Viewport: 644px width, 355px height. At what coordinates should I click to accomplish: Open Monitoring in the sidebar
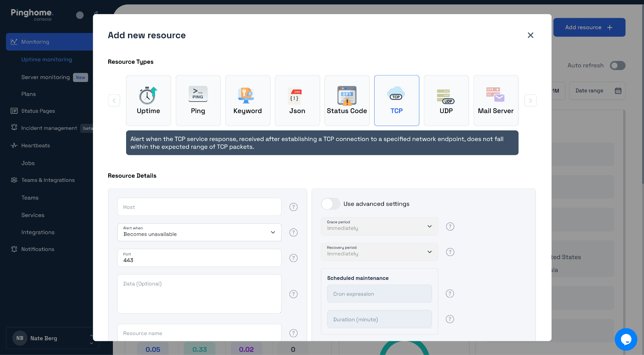pyautogui.click(x=49, y=42)
